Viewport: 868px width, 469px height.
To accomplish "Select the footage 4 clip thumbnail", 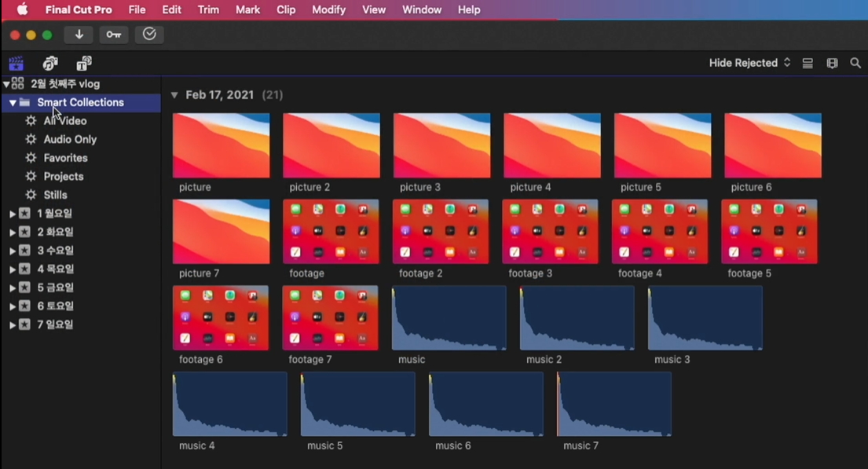I will [x=660, y=232].
